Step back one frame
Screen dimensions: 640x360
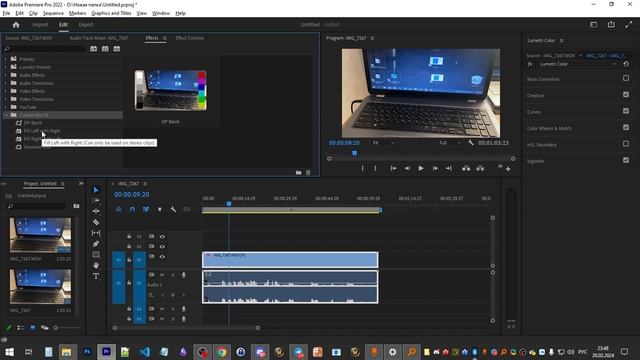[x=407, y=168]
